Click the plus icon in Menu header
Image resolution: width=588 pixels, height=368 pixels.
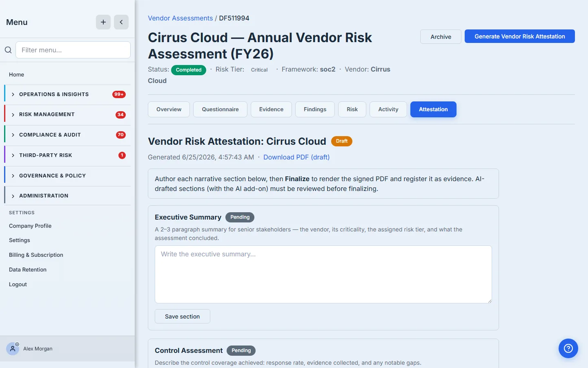[x=103, y=22]
